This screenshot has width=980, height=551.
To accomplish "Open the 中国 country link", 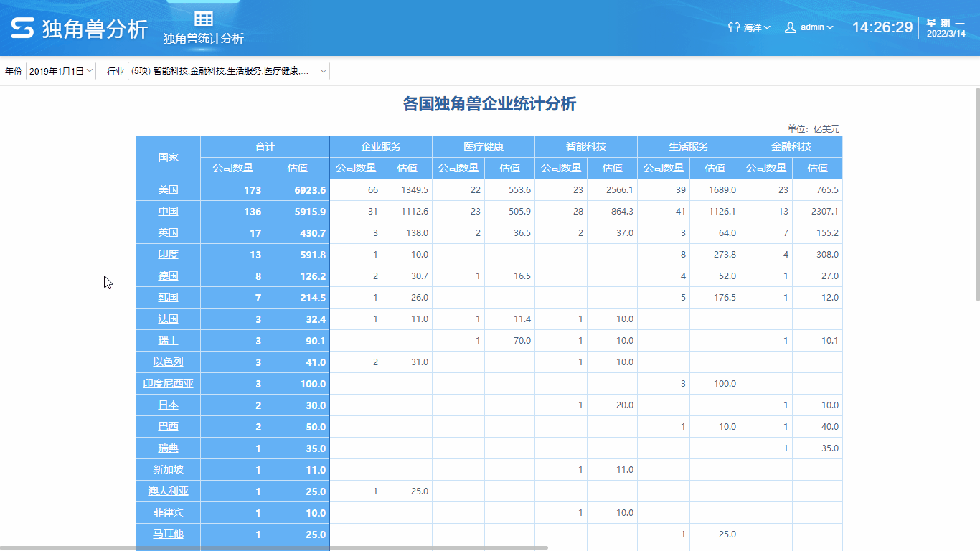I will (168, 211).
